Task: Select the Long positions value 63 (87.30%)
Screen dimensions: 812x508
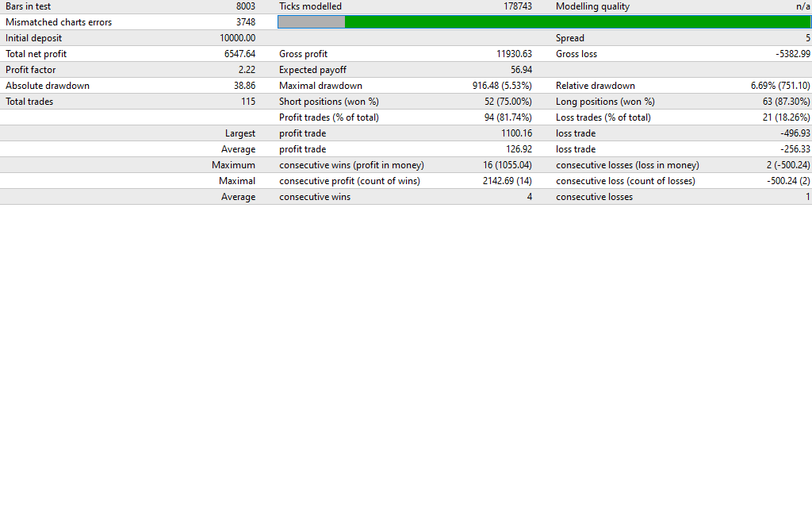Action: (x=786, y=102)
